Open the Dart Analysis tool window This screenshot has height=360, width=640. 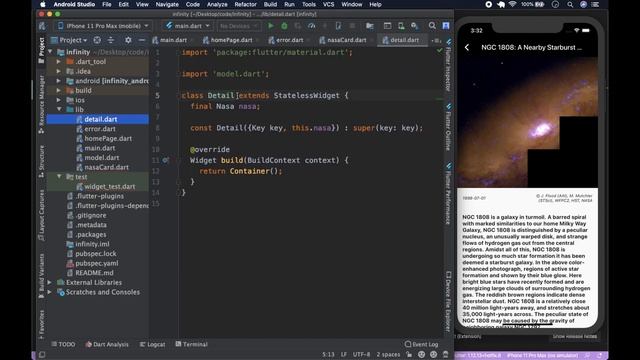[x=107, y=344]
